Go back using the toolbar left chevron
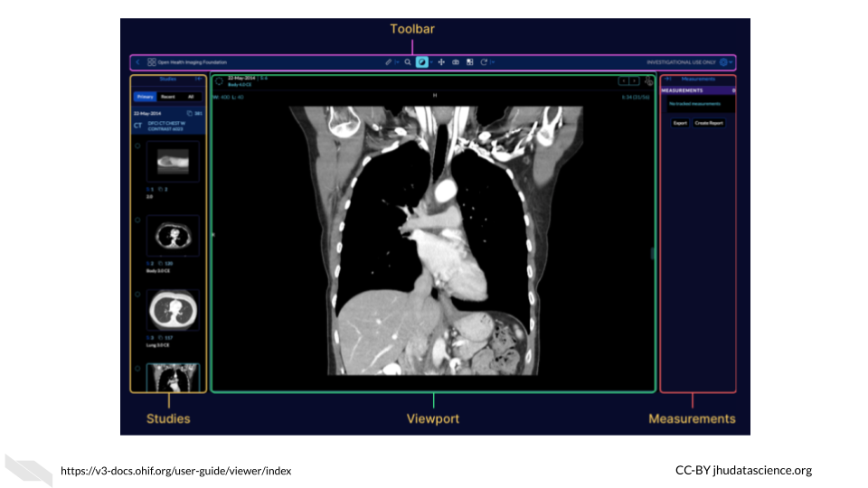 (x=138, y=62)
